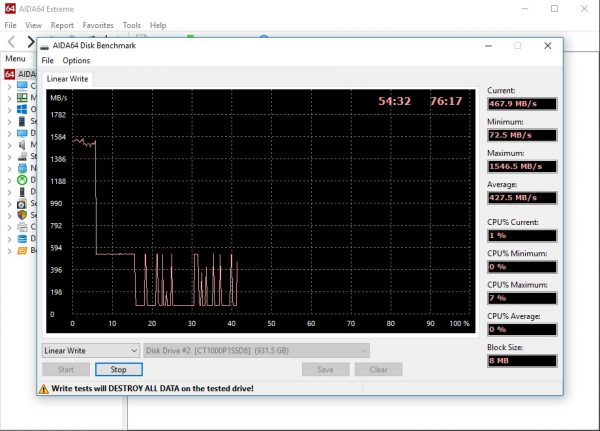The width and height of the screenshot is (600, 431).
Task: Open the View menu
Action: pos(33,25)
